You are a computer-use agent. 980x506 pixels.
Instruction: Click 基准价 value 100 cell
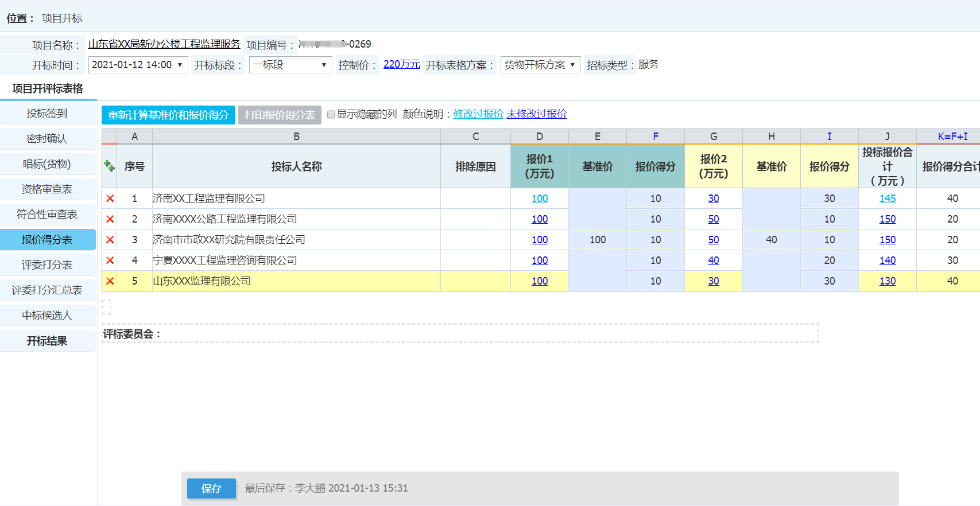tap(598, 240)
